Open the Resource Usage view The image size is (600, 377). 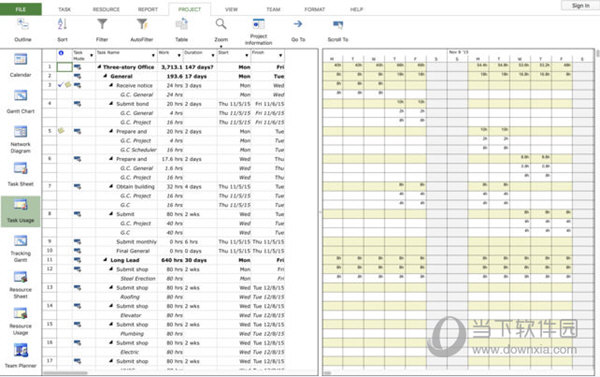point(21,321)
